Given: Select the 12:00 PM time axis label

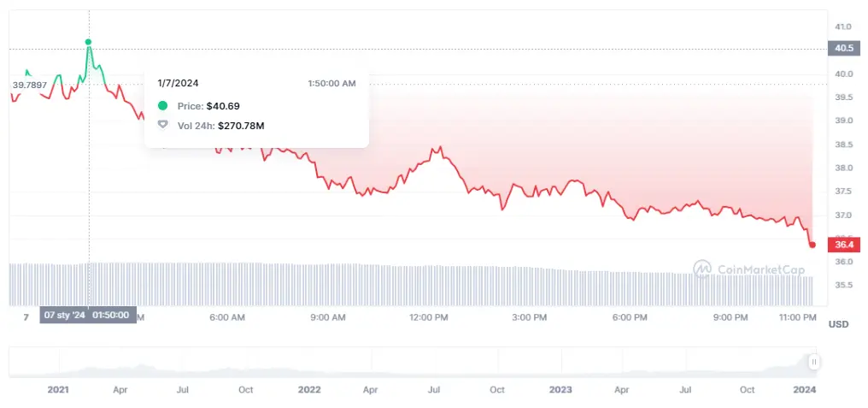Looking at the screenshot, I should pos(429,317).
